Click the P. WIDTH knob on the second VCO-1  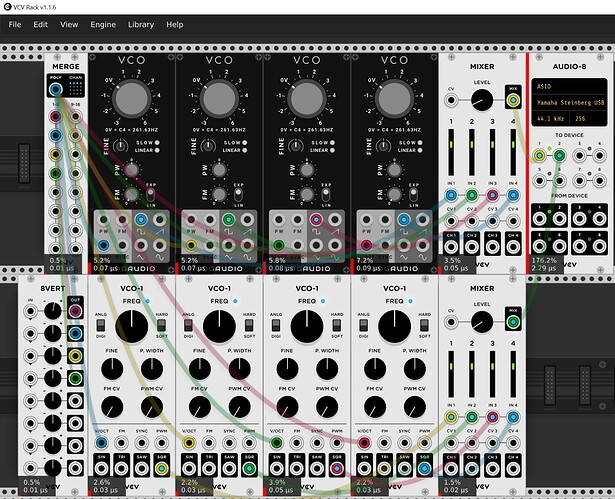click(x=239, y=369)
